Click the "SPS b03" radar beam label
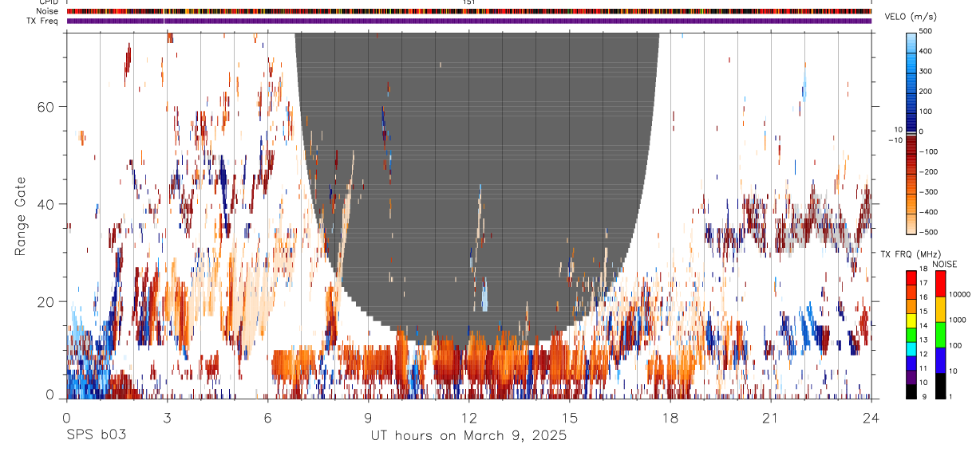 [95, 436]
